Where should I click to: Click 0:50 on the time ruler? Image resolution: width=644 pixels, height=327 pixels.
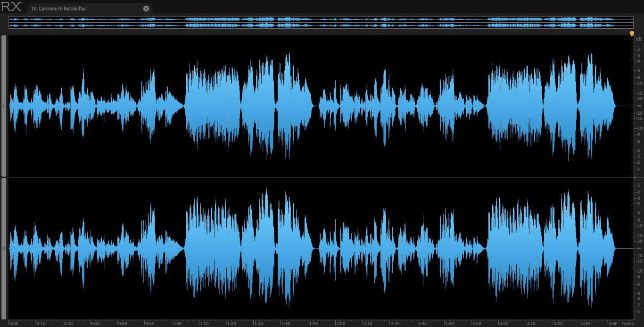pos(150,323)
